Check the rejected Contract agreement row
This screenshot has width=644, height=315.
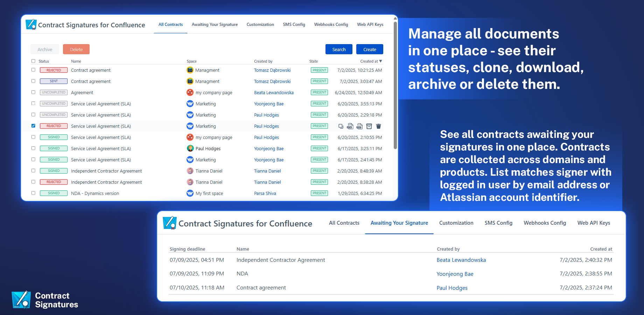pos(33,70)
